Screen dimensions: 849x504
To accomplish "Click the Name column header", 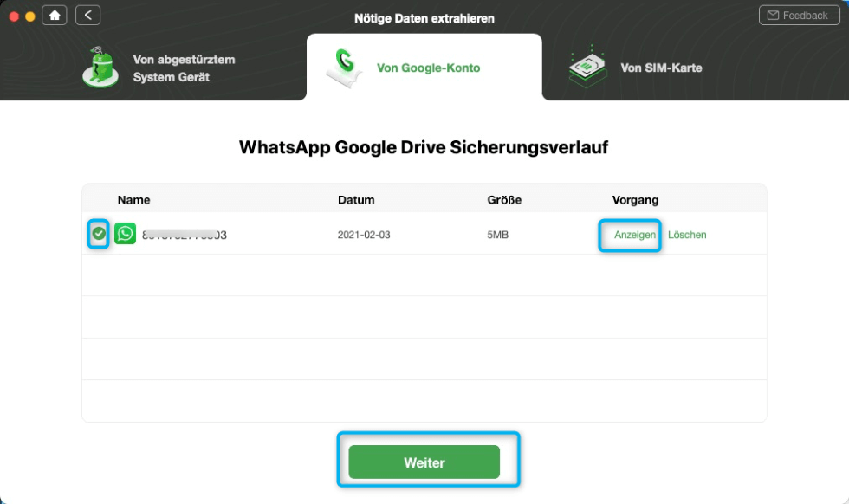I will 133,200.
